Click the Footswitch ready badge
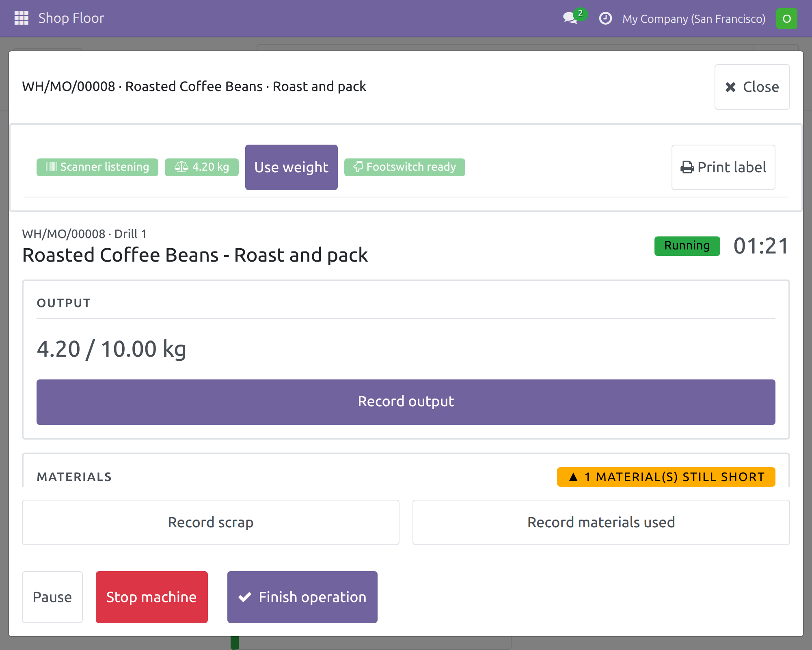This screenshot has width=812, height=650. click(405, 167)
